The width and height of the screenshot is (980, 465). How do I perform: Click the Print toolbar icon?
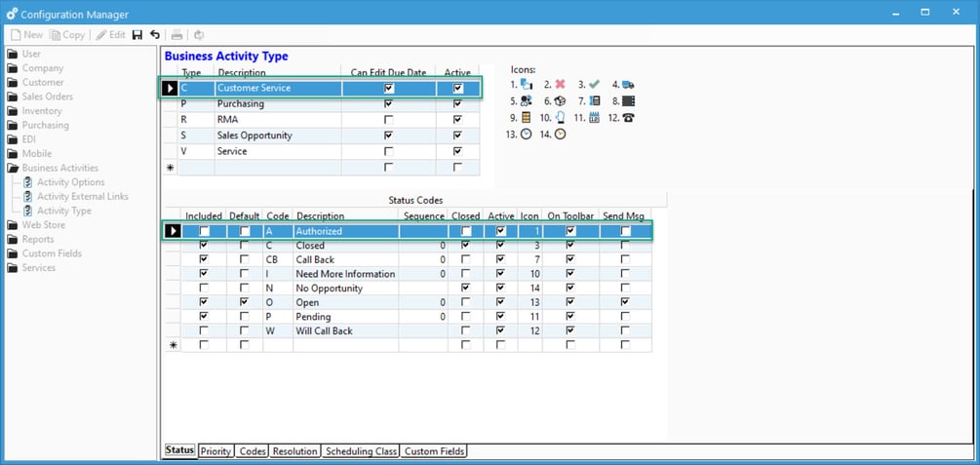(176, 35)
